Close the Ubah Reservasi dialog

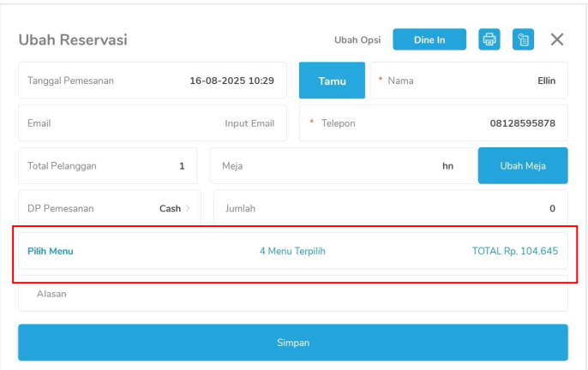tap(557, 39)
